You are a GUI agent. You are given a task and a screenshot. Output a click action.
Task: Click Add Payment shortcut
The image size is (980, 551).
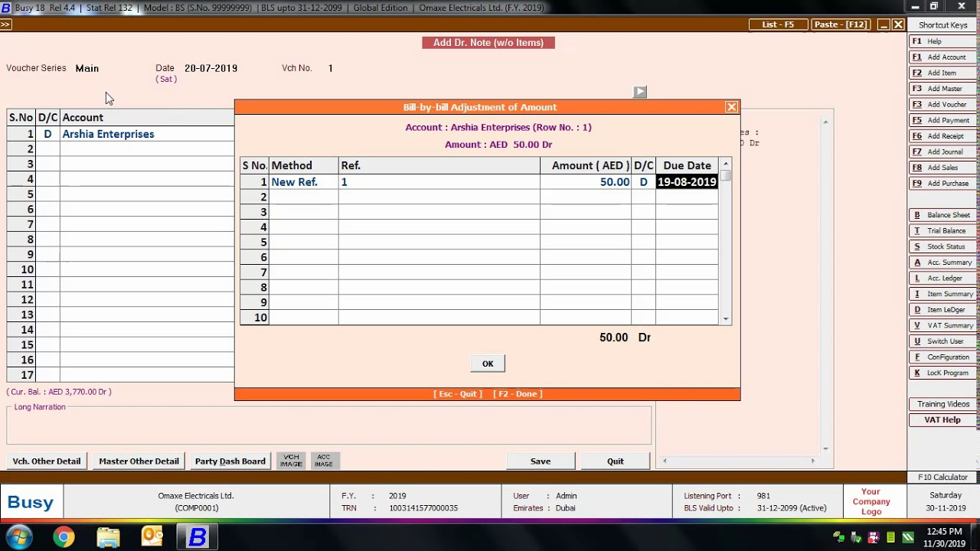coord(942,120)
